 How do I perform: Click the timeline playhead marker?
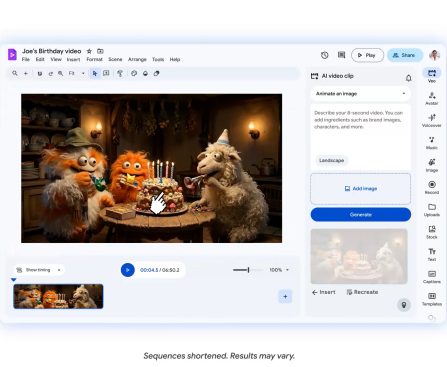pos(13,279)
